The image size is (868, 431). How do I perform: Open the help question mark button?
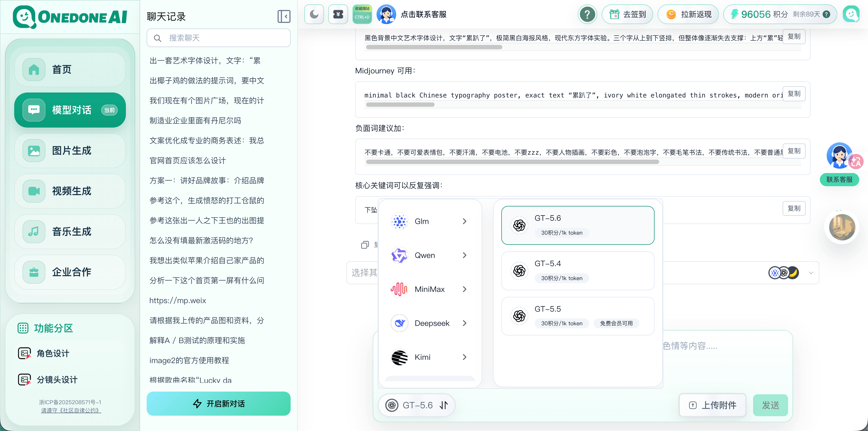click(587, 14)
